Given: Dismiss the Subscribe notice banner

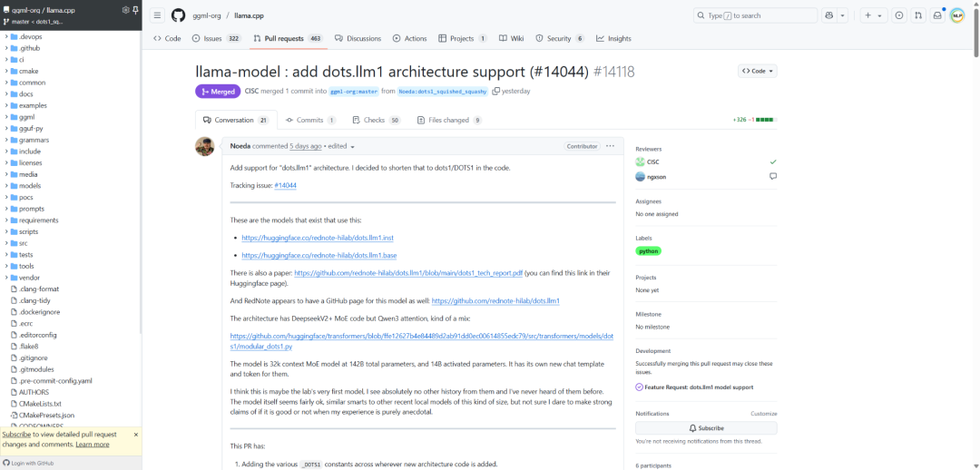Looking at the screenshot, I should 135,435.
